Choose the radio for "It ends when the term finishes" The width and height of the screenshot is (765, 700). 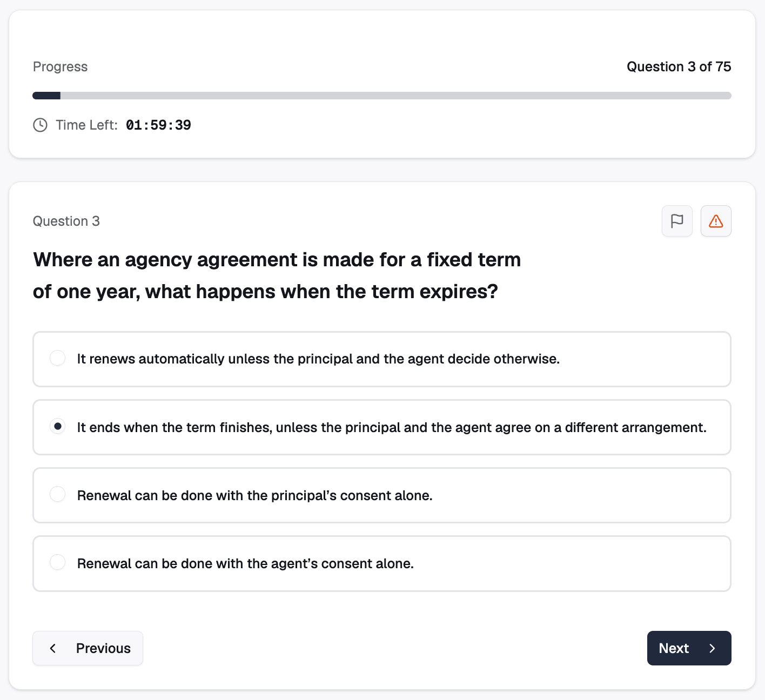tap(58, 427)
